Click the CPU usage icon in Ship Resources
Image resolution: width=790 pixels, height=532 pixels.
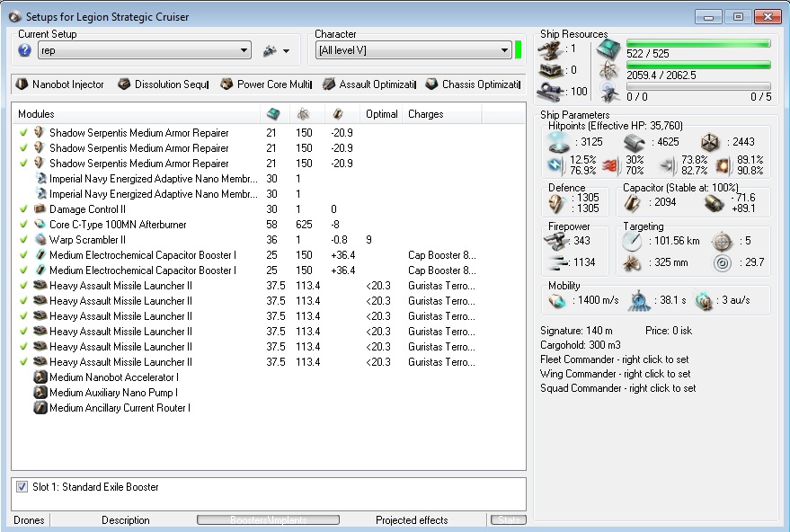(x=608, y=49)
